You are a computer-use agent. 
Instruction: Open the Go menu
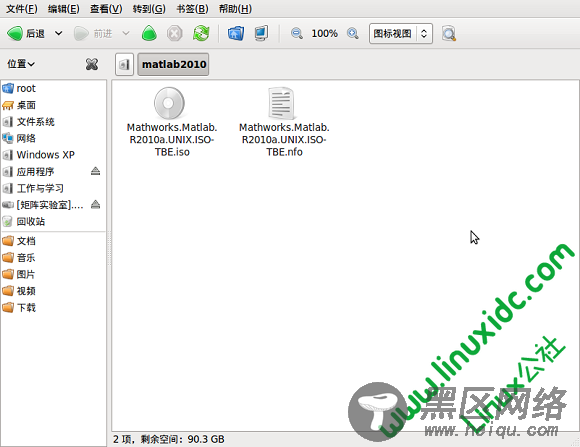149,9
